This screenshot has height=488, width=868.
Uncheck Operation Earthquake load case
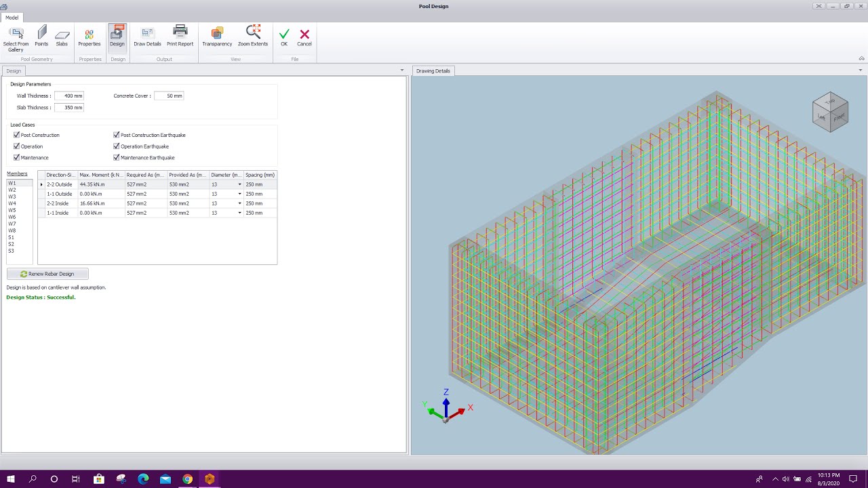click(x=116, y=146)
